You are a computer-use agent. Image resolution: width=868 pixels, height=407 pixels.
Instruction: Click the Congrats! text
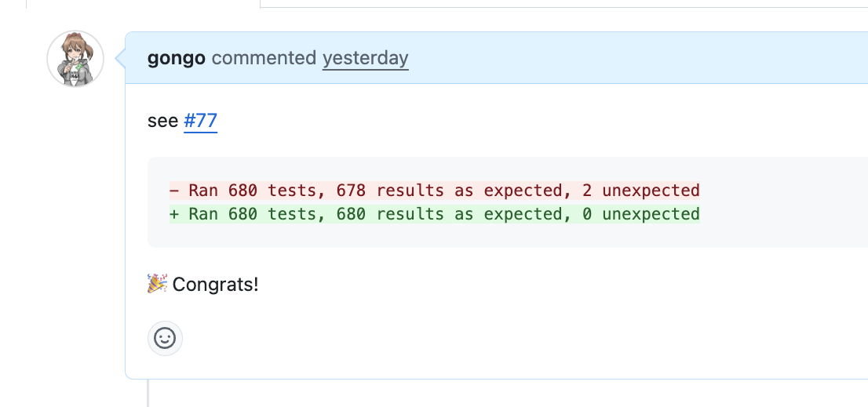click(x=215, y=285)
